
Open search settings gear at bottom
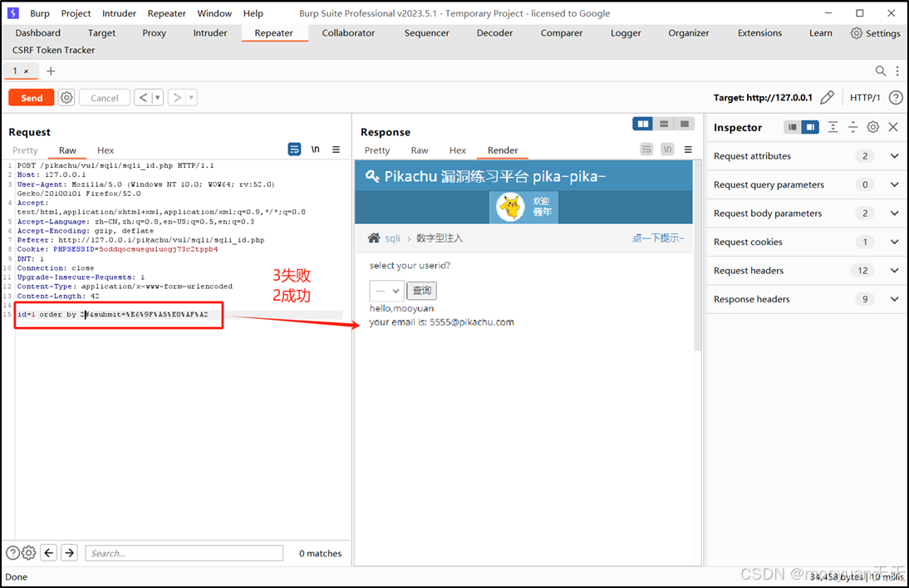[28, 552]
